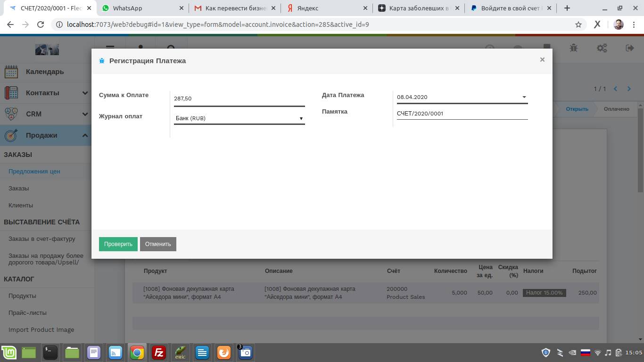Viewport: 644px width, 362px height.
Task: Click the debug bug icon in dialog title
Action: tap(102, 61)
